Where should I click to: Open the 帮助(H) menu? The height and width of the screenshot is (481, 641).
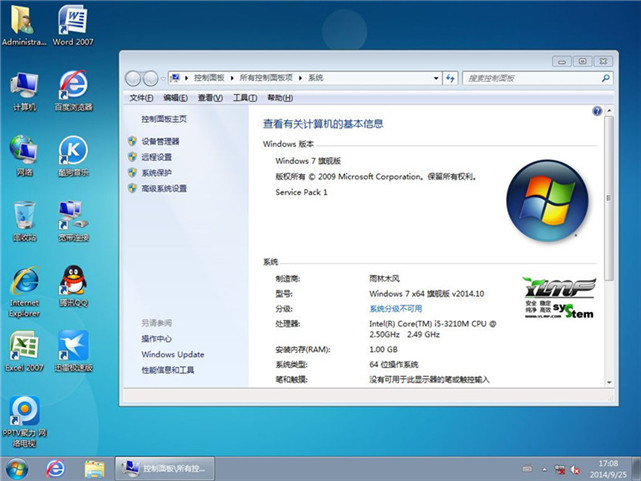point(280,98)
